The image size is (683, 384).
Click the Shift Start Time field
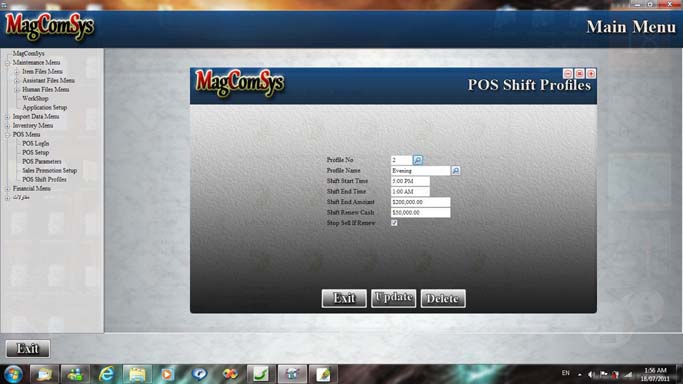(410, 181)
